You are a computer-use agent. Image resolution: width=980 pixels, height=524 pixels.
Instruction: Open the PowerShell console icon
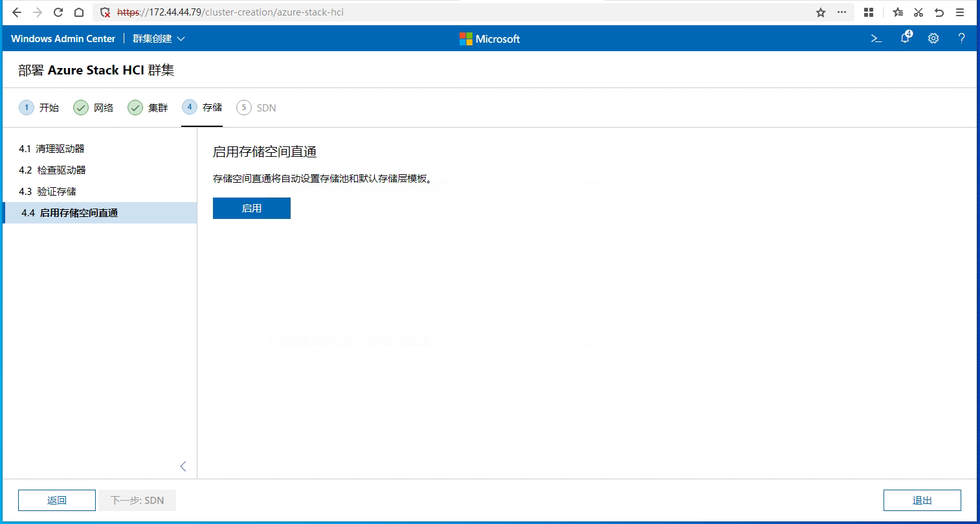876,39
